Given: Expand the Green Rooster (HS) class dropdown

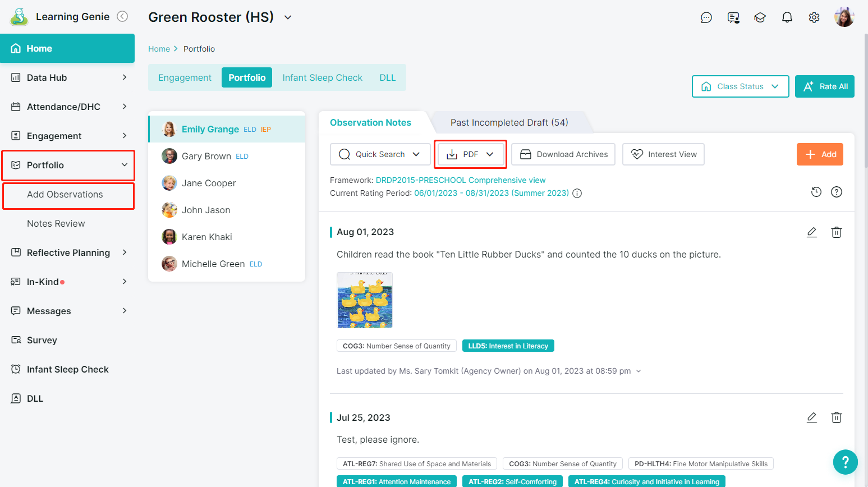Looking at the screenshot, I should coord(288,17).
